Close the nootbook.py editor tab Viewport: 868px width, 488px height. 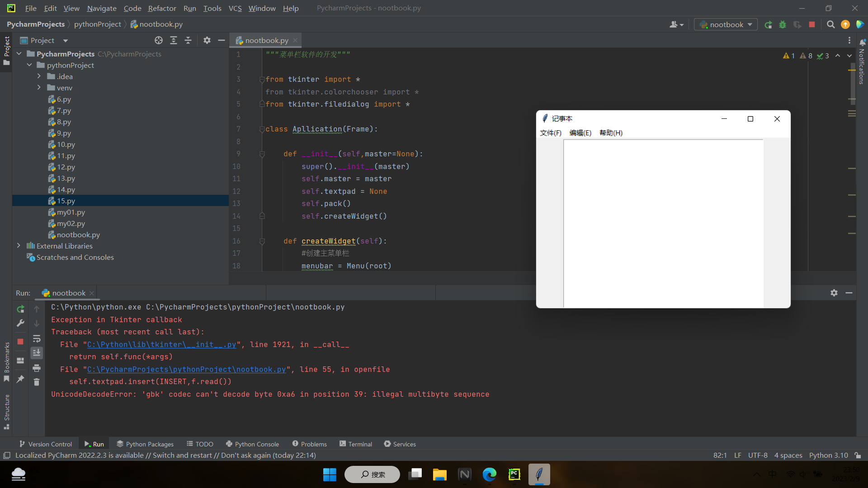295,40
